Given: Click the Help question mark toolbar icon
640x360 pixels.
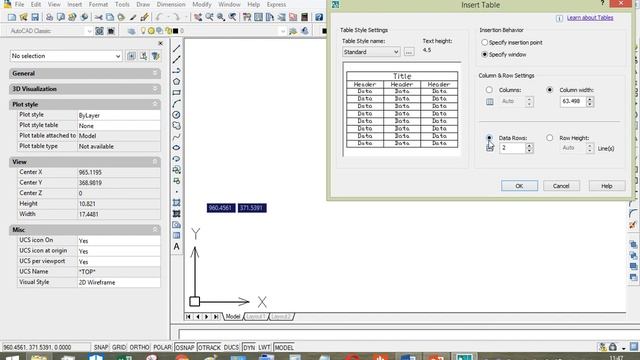Looking at the screenshot, I should [x=319, y=17].
